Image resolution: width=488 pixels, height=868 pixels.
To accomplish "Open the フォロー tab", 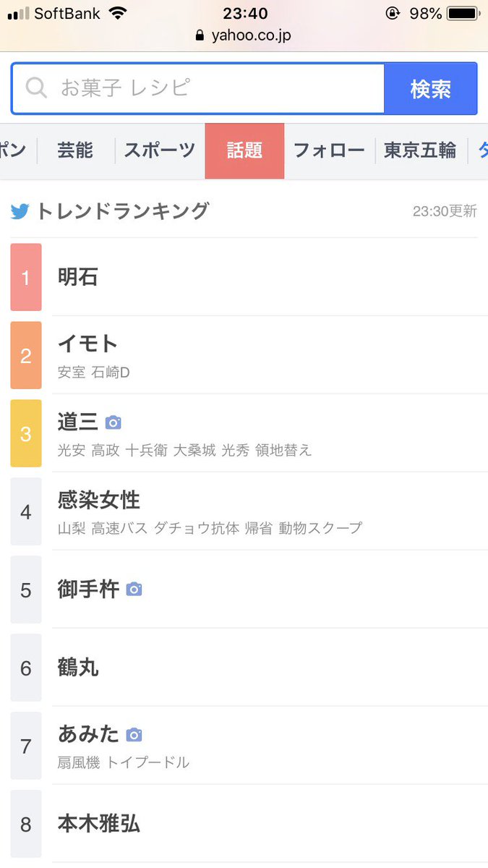I will click(329, 150).
